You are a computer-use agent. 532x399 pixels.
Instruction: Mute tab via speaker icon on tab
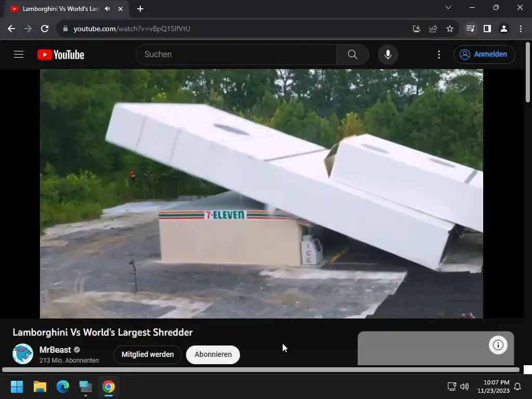[x=108, y=9]
